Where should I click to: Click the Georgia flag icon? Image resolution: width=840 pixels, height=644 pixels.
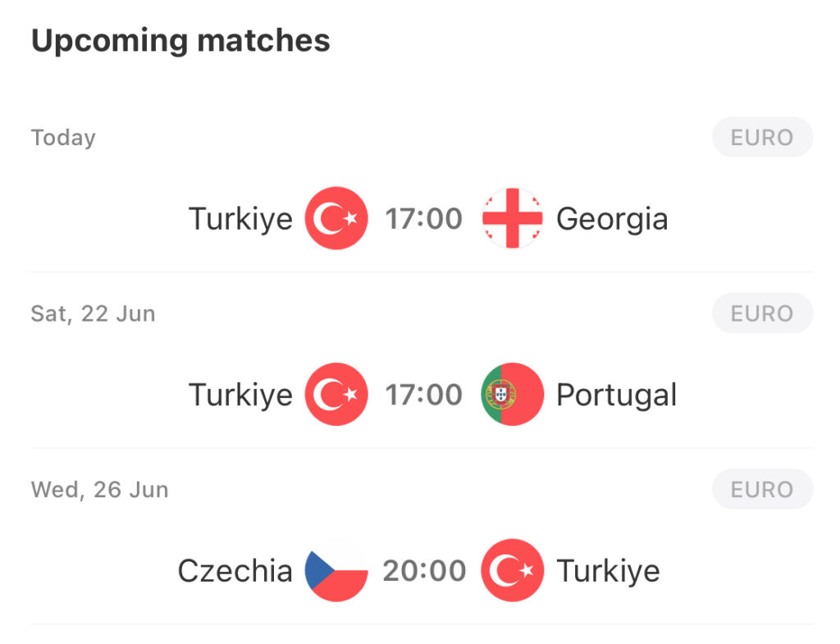tap(513, 218)
